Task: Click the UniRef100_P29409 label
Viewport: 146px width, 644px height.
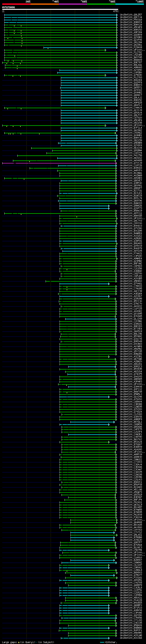Action: [x=131, y=48]
